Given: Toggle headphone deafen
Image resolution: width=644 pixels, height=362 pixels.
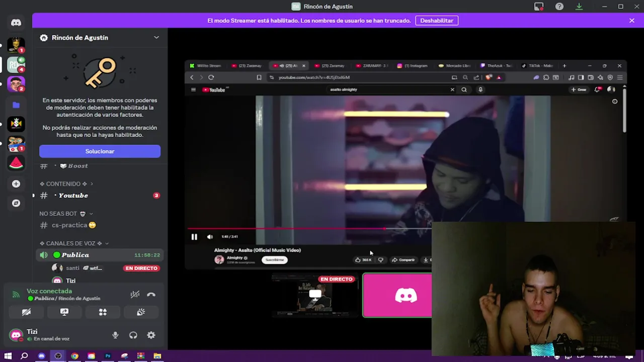Looking at the screenshot, I should point(133,335).
